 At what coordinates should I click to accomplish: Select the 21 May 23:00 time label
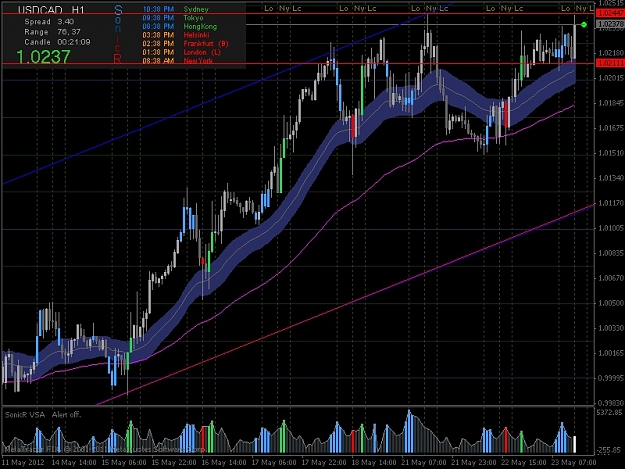tap(474, 463)
